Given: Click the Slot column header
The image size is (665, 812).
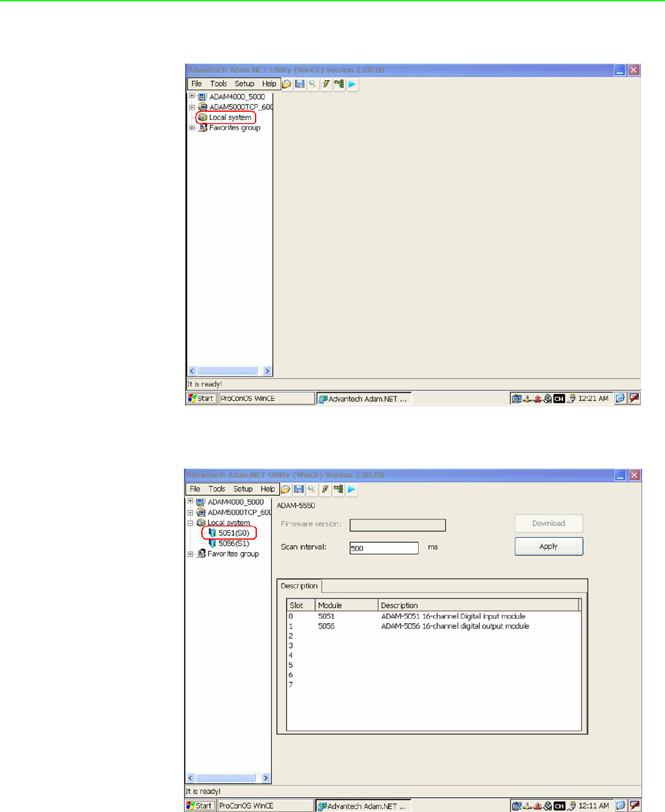Looking at the screenshot, I should click(301, 605).
